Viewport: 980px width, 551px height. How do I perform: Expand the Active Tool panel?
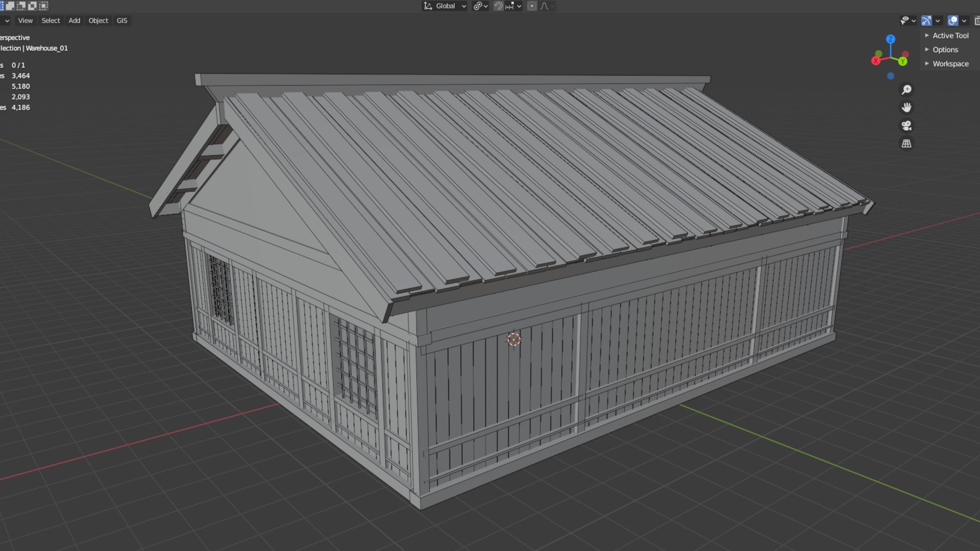click(947, 35)
